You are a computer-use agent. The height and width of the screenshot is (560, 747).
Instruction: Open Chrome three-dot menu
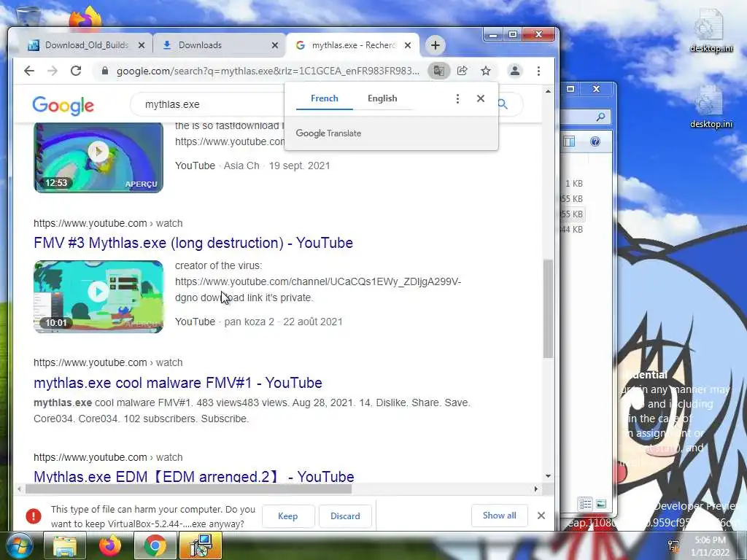[538, 71]
